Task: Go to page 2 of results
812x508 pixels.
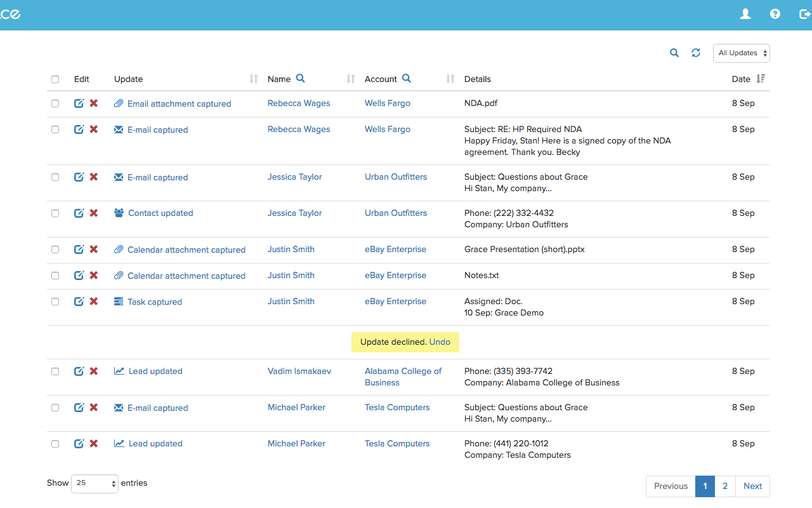Action: coord(725,486)
